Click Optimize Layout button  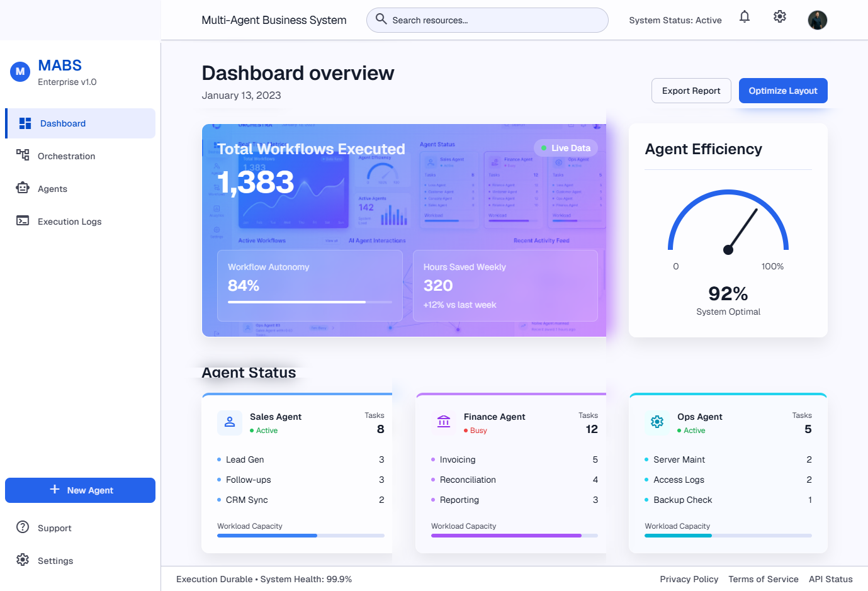783,91
